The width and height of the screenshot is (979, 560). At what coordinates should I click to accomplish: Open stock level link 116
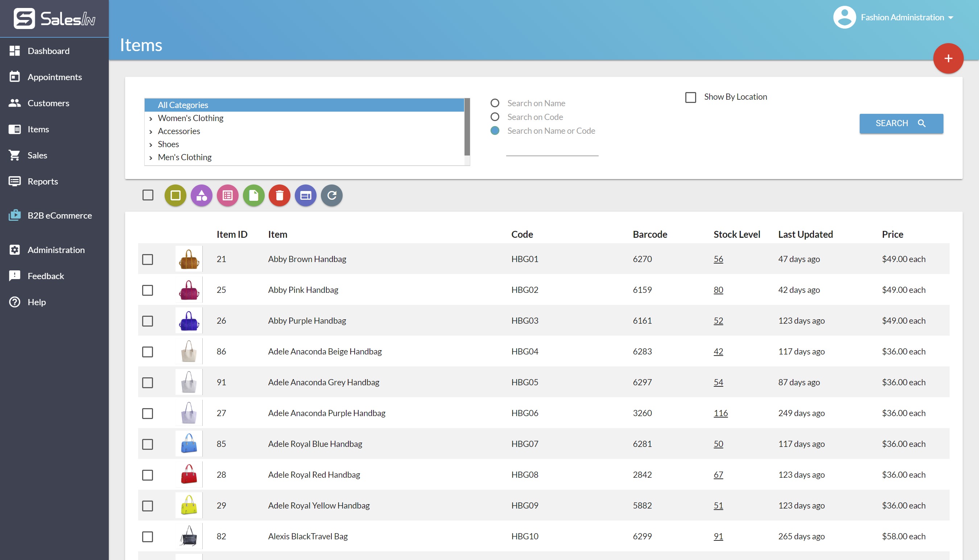[720, 413]
